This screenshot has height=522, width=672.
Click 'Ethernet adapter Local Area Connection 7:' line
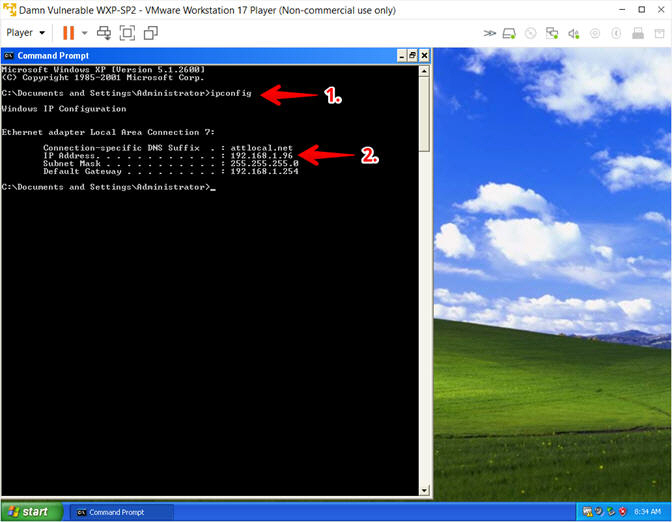(108, 132)
